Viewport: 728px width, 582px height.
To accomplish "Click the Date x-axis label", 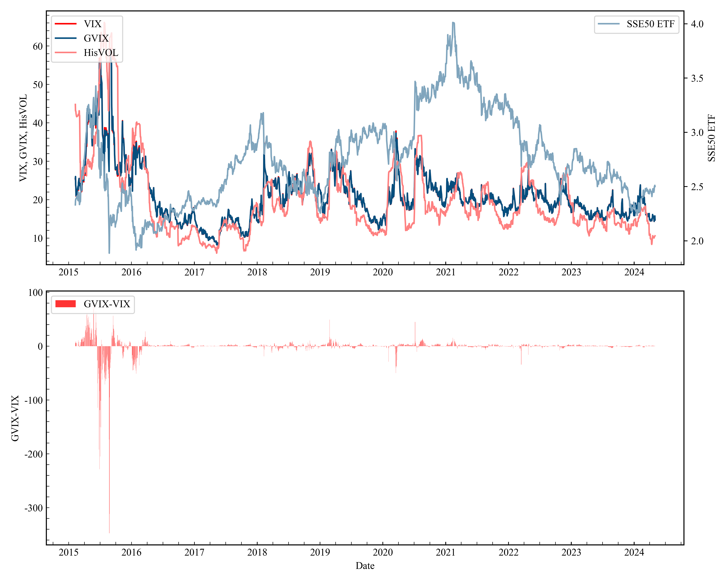I will point(365,566).
